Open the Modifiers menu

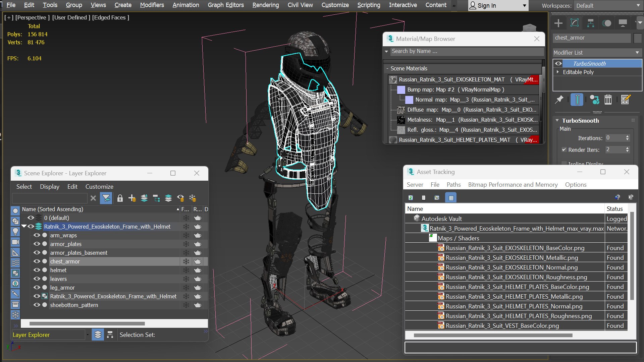tap(152, 5)
